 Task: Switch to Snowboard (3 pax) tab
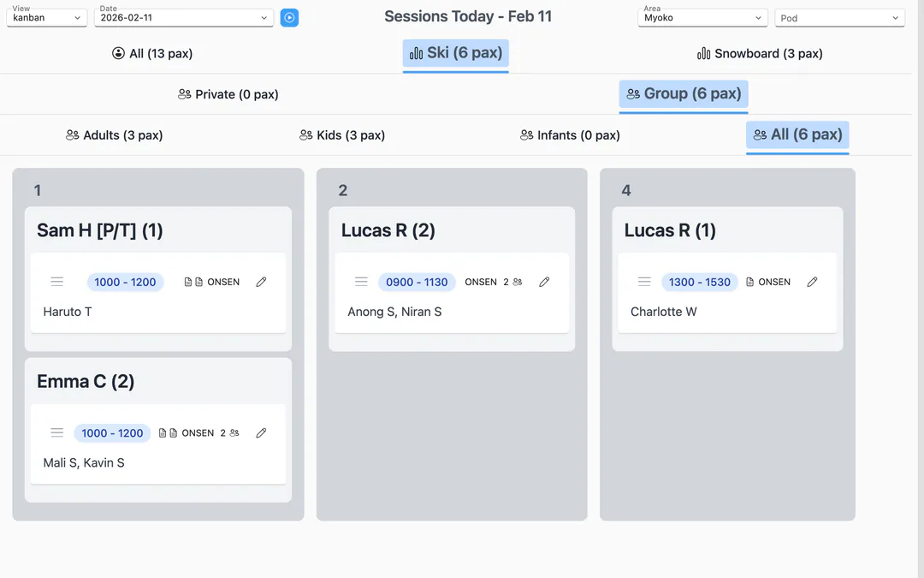coord(760,54)
